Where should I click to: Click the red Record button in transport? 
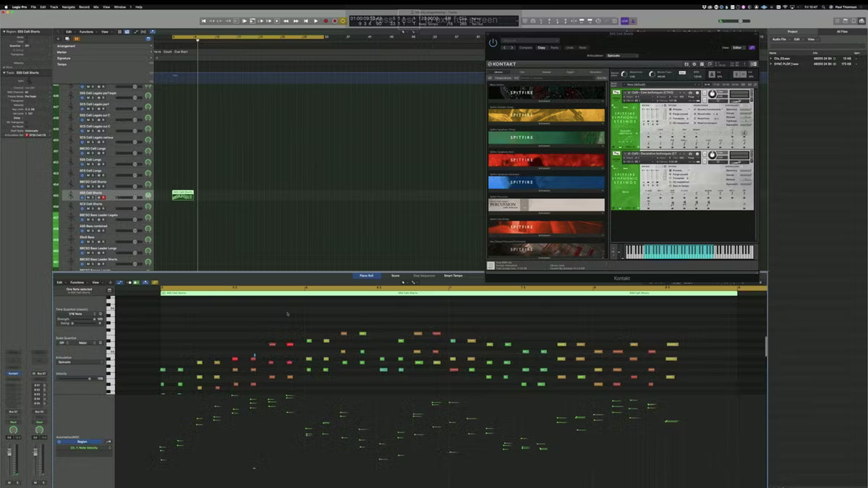[325, 21]
